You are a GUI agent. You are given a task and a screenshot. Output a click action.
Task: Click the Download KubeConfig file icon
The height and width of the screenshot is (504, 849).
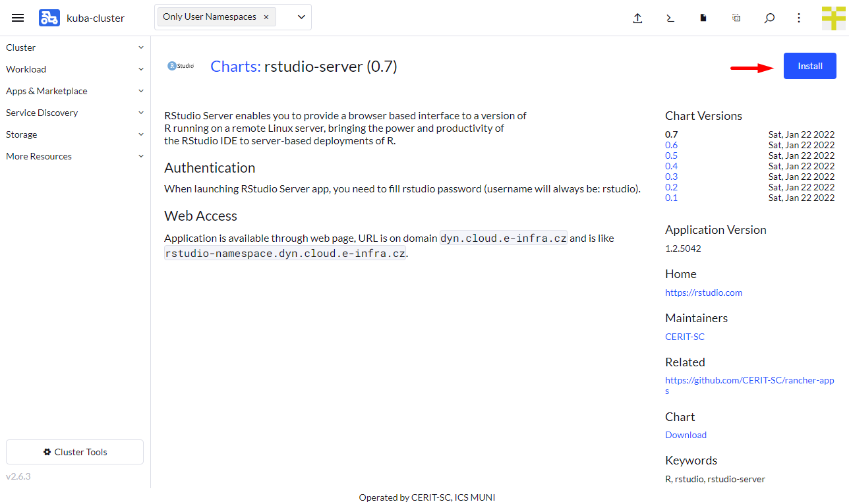click(703, 18)
